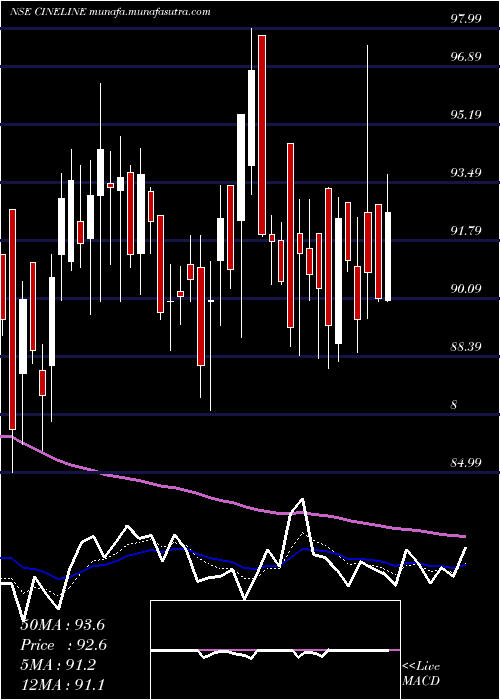The height and width of the screenshot is (700, 500).
Task: Select the 93.49 price axis label
Action: click(x=466, y=173)
